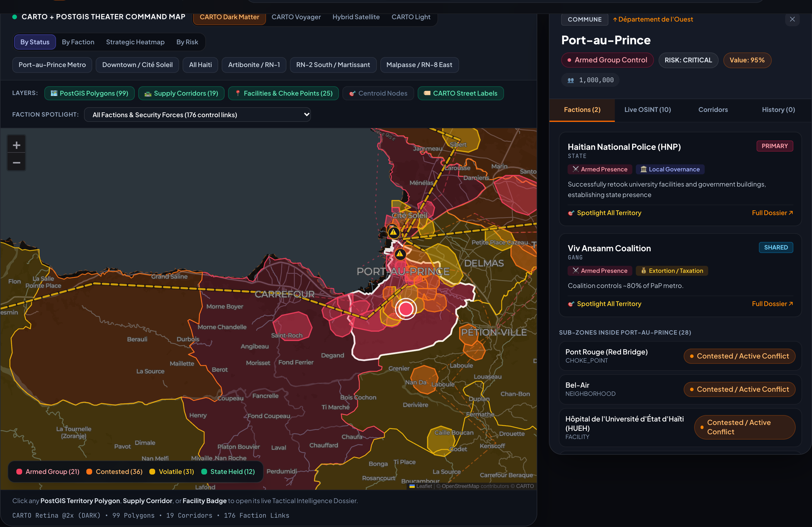Spotlight All Territory for Haitian National Police
812x527 pixels.
pyautogui.click(x=605, y=213)
